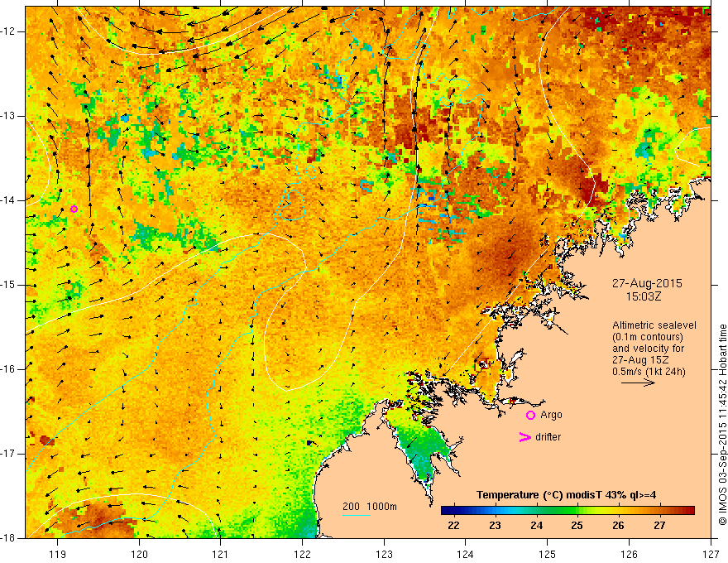Click the '27-Aug-2015' date label

pos(647,283)
